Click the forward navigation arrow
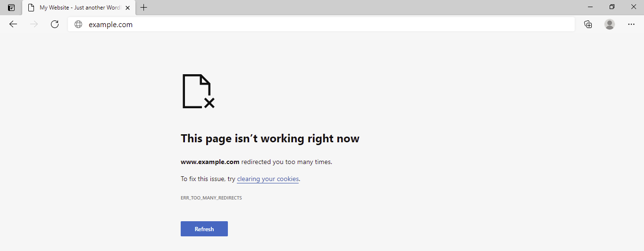 (34, 25)
